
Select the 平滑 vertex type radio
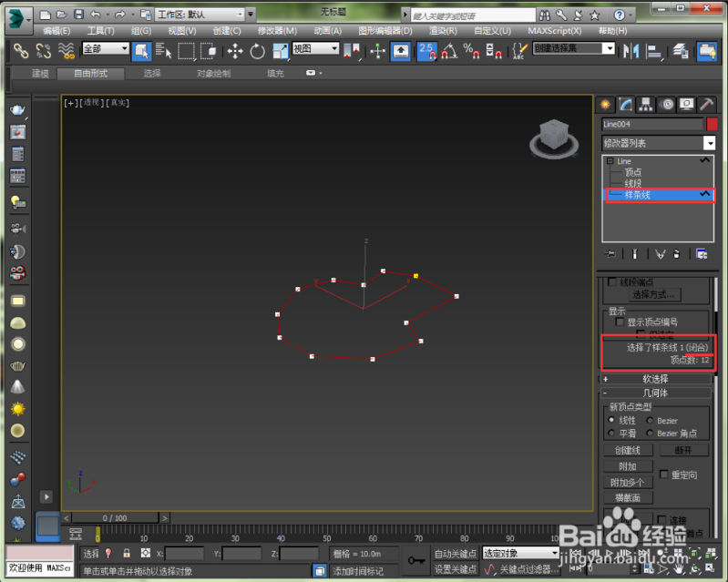tap(611, 433)
